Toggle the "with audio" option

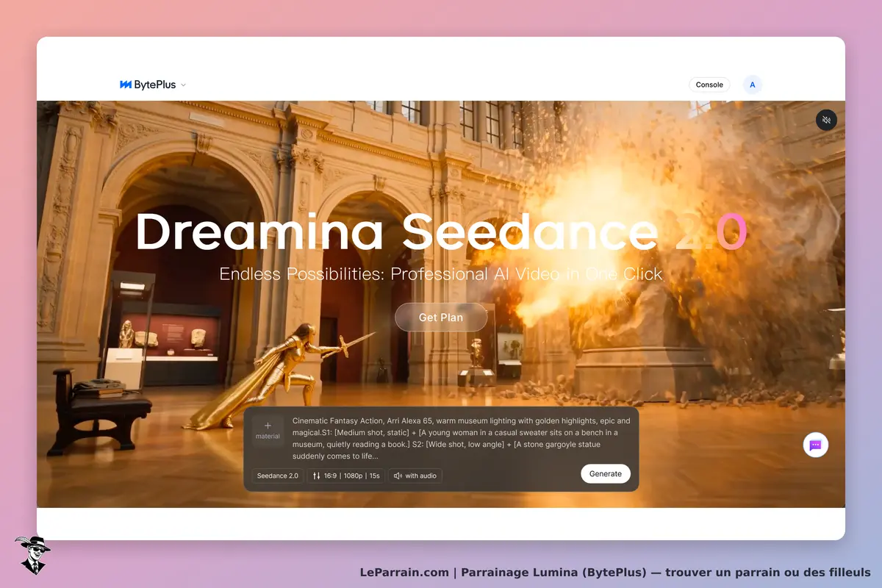(x=415, y=476)
